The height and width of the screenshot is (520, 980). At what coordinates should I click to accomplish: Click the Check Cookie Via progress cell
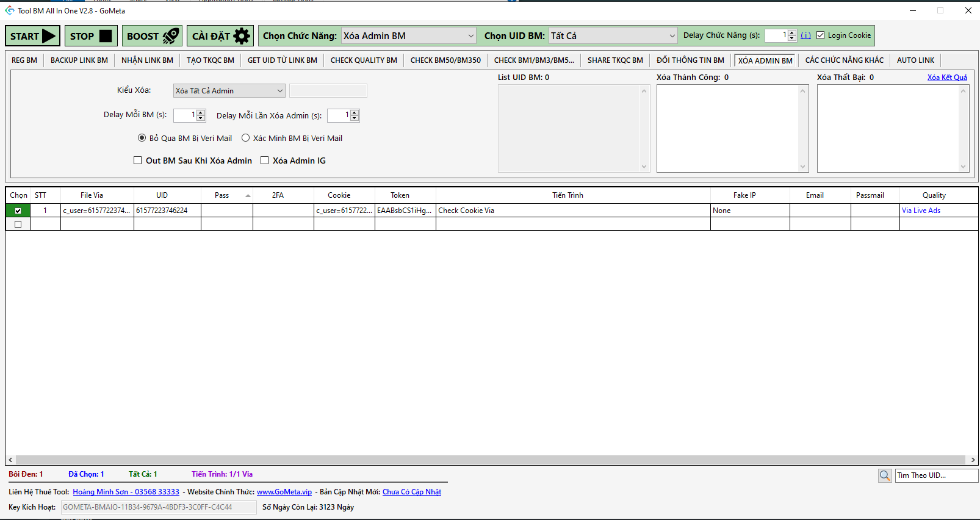coord(573,211)
